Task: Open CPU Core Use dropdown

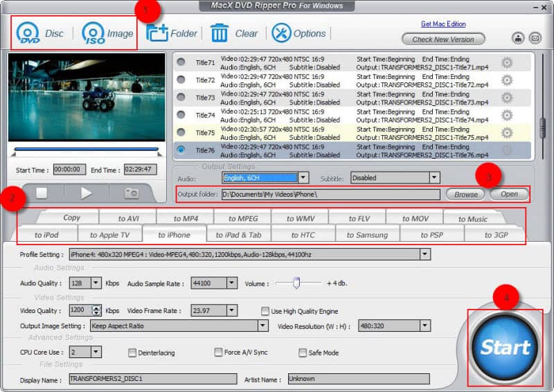Action: (96, 352)
